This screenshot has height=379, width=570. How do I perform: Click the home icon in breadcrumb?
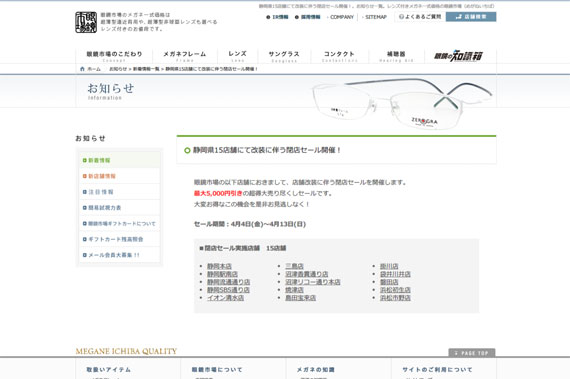(82, 69)
